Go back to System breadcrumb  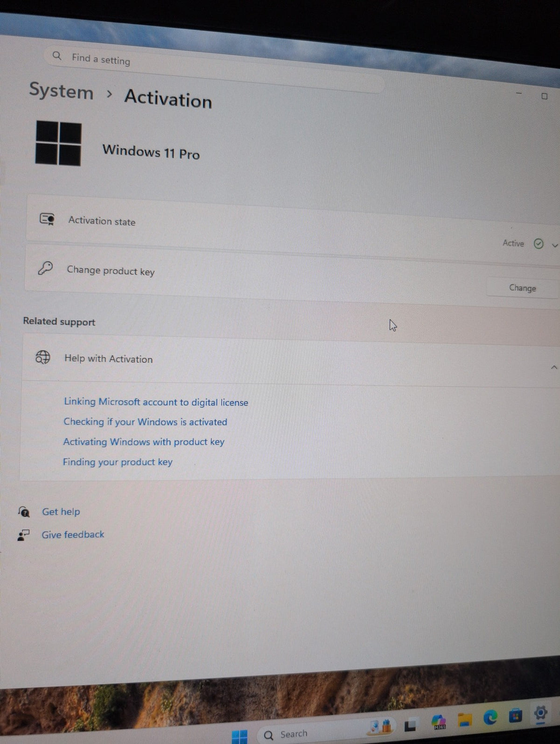61,91
